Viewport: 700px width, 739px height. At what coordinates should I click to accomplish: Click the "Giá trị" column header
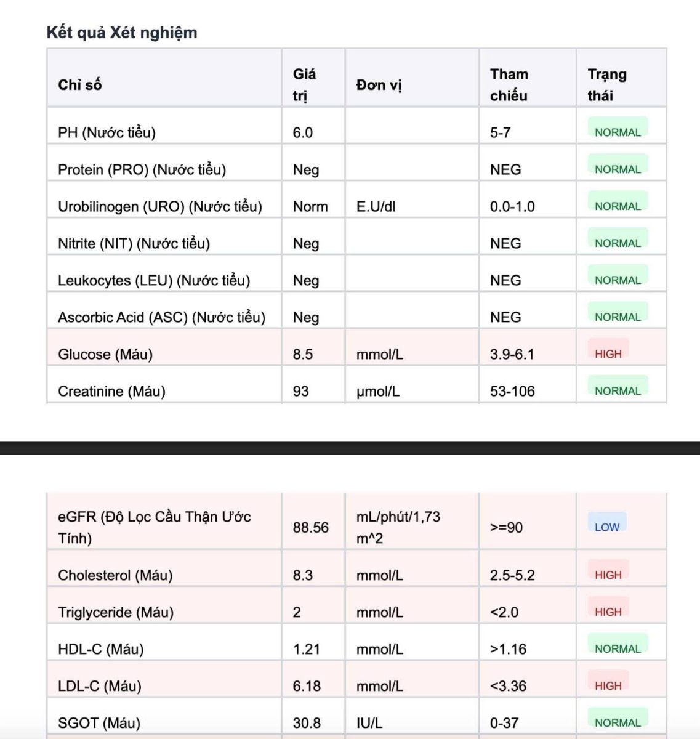[304, 85]
